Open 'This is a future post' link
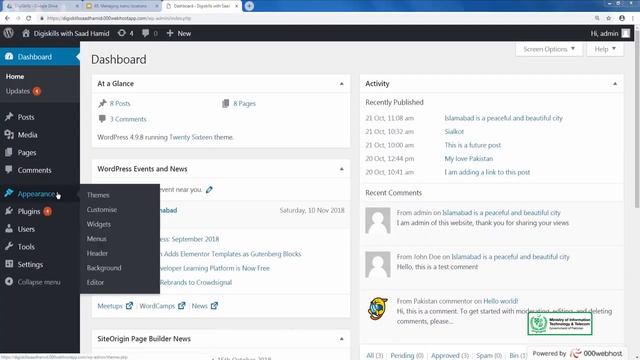The height and width of the screenshot is (360, 640). 472,145
